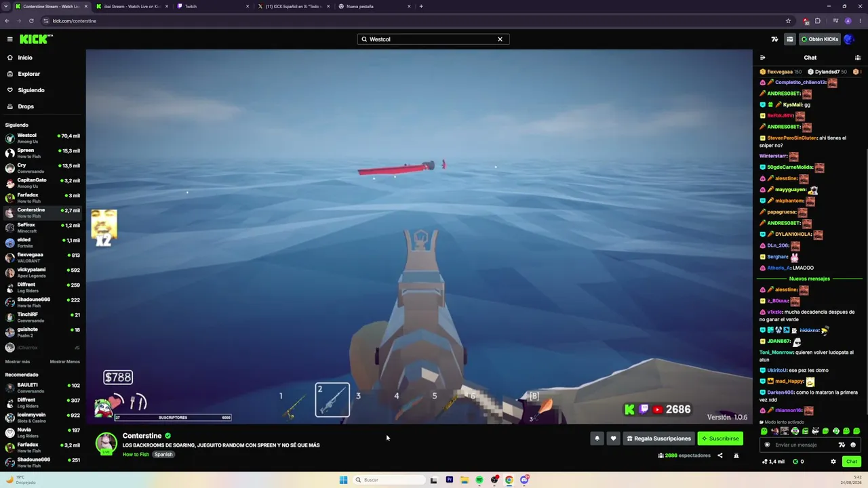Open the Kick hamburger sidebar menu
Viewport: 868px width, 488px height.
[x=9, y=39]
